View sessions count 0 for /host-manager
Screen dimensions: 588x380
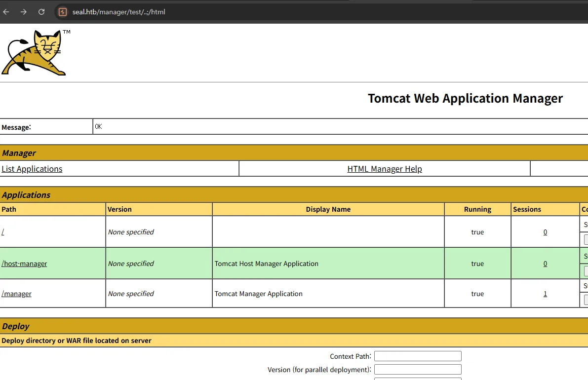545,264
